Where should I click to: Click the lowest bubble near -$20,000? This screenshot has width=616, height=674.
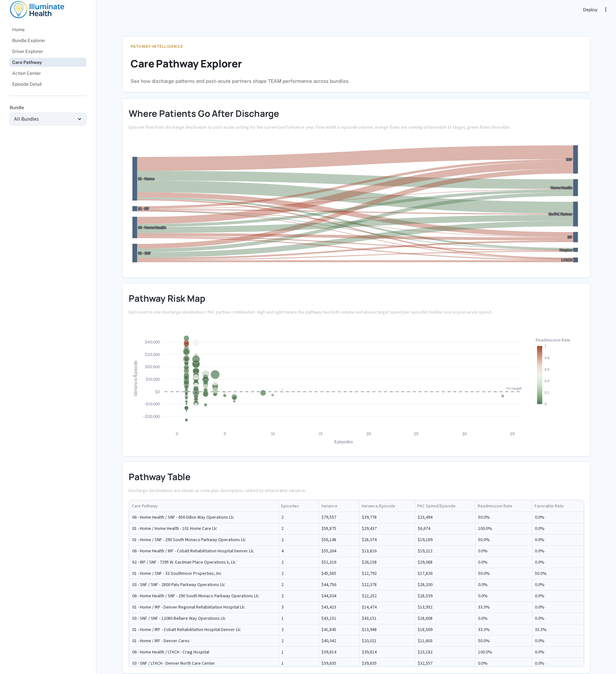[186, 420]
